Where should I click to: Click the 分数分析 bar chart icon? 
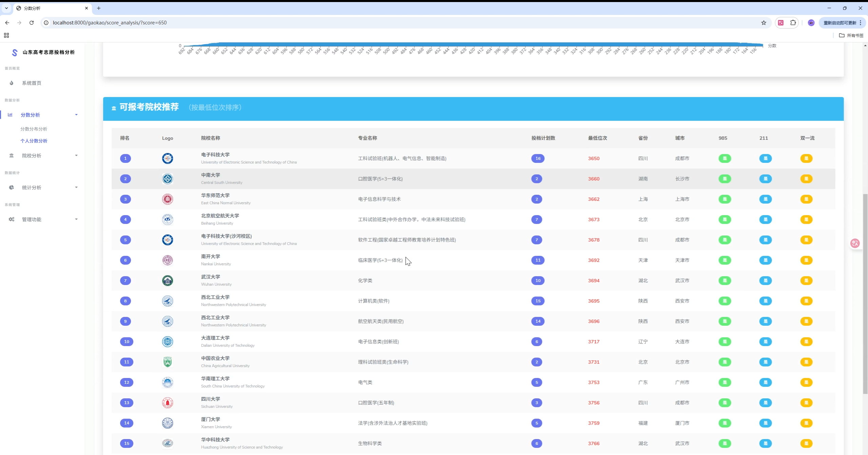point(10,115)
